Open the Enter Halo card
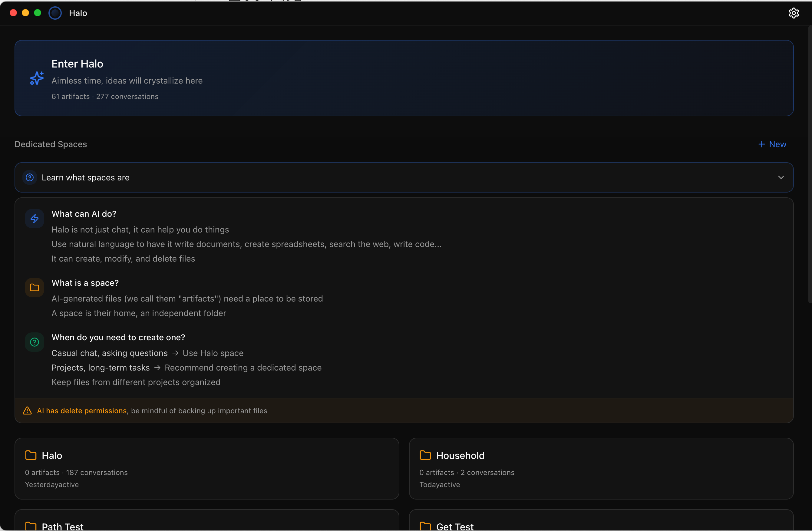The height and width of the screenshot is (531, 812). coord(404,78)
